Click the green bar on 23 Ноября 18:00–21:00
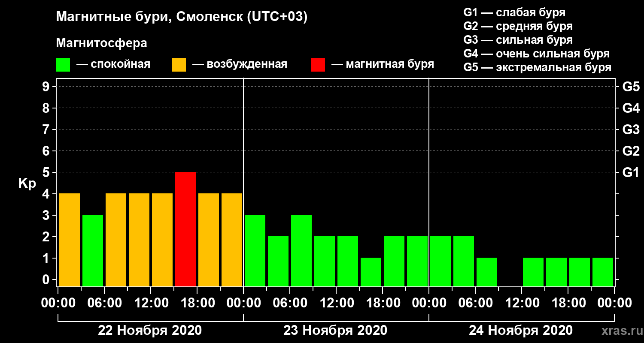The image size is (644, 343). [394, 262]
